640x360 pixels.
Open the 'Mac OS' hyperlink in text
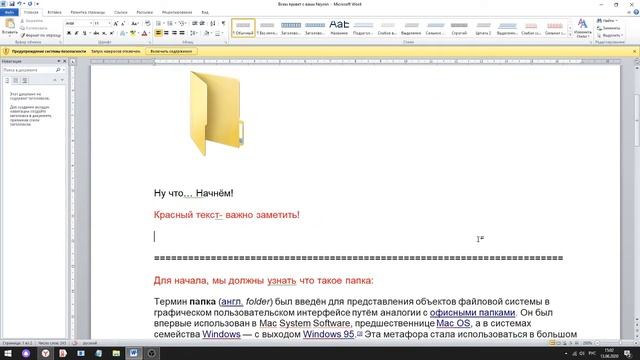453,323
